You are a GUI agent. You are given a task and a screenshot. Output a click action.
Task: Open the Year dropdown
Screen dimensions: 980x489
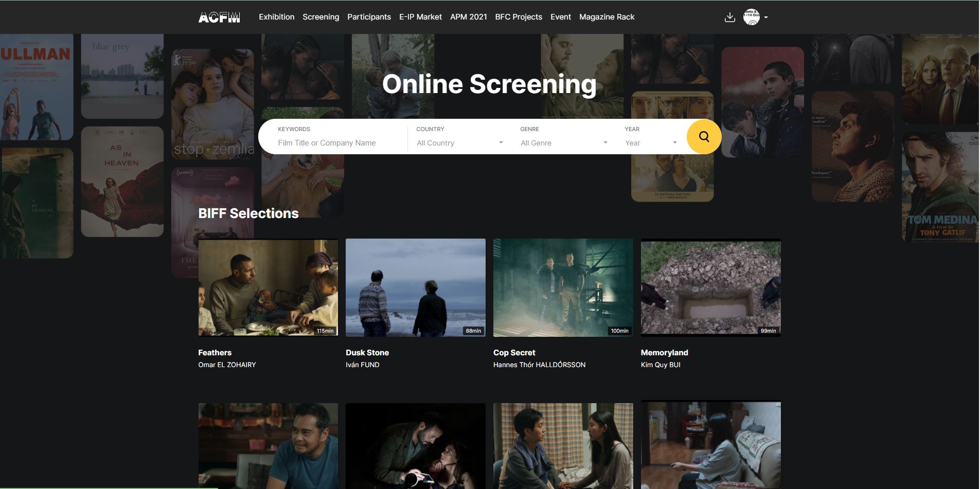(x=651, y=143)
